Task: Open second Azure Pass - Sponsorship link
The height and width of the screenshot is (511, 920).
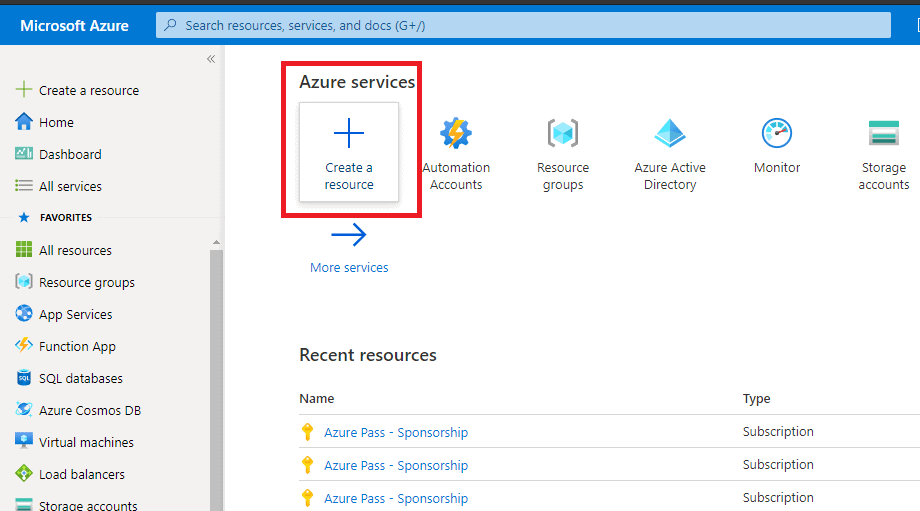Action: (x=396, y=465)
